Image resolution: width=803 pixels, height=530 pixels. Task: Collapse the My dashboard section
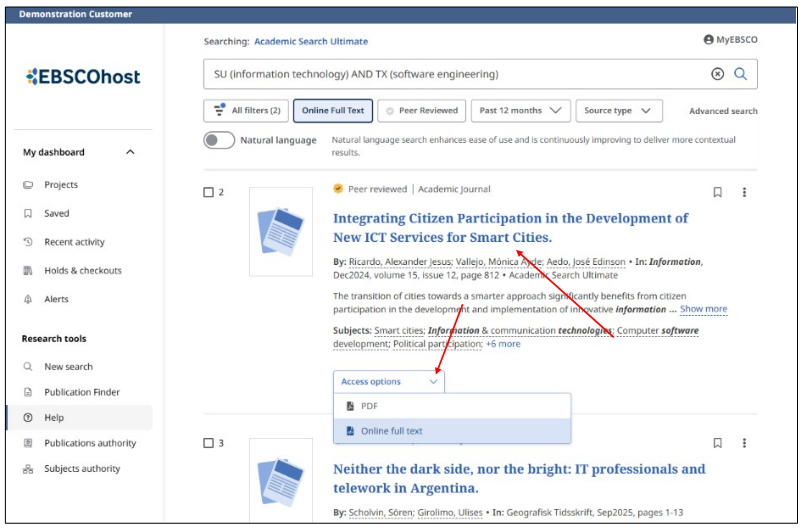(130, 152)
